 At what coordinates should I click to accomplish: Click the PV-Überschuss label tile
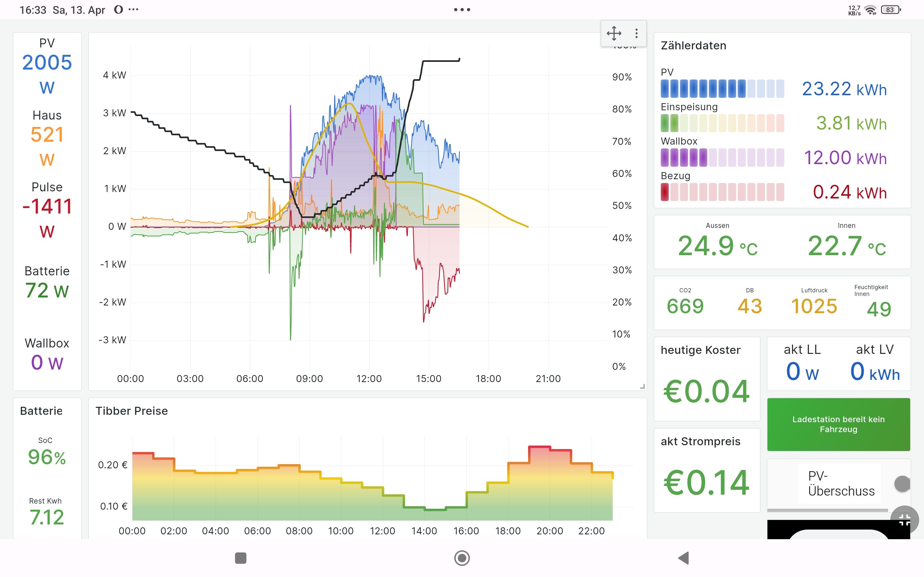click(x=839, y=483)
